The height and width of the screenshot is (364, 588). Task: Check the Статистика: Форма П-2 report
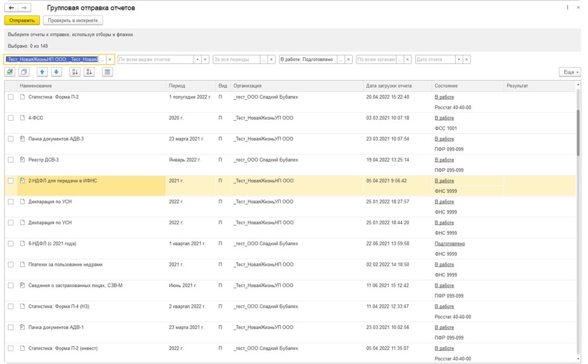[x=11, y=97]
